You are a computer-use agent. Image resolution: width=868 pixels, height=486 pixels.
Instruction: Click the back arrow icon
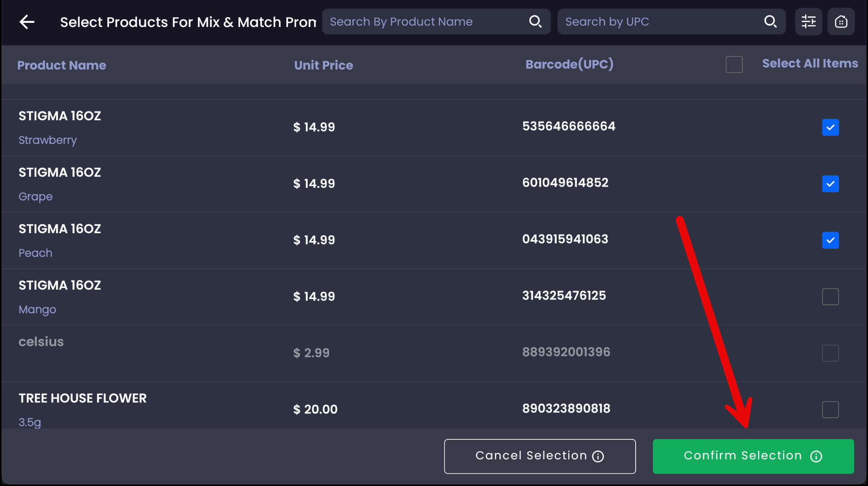click(x=27, y=22)
